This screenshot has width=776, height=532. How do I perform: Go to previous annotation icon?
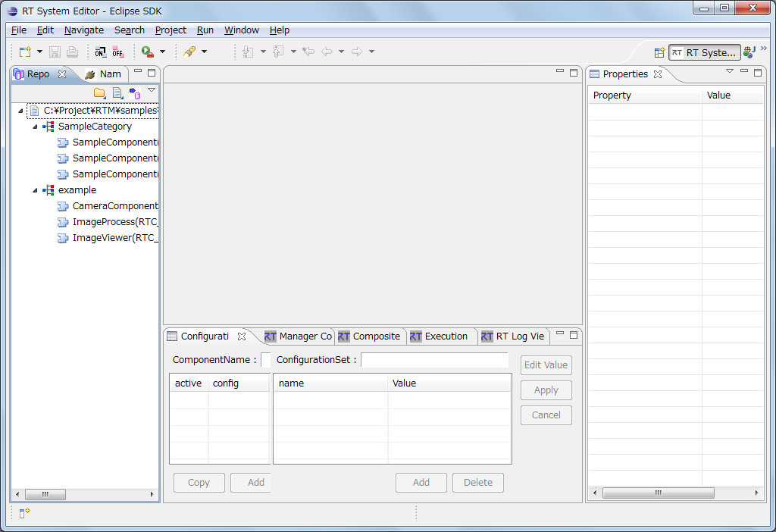tap(279, 52)
